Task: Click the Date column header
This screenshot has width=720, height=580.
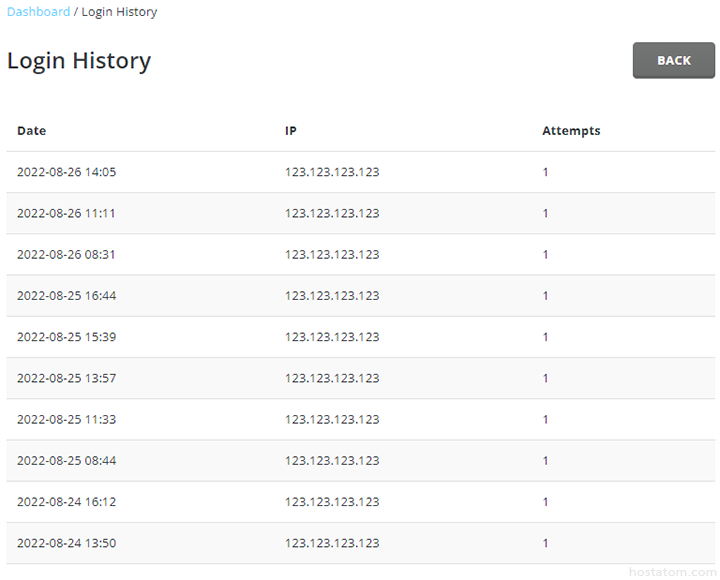Action: click(x=32, y=131)
